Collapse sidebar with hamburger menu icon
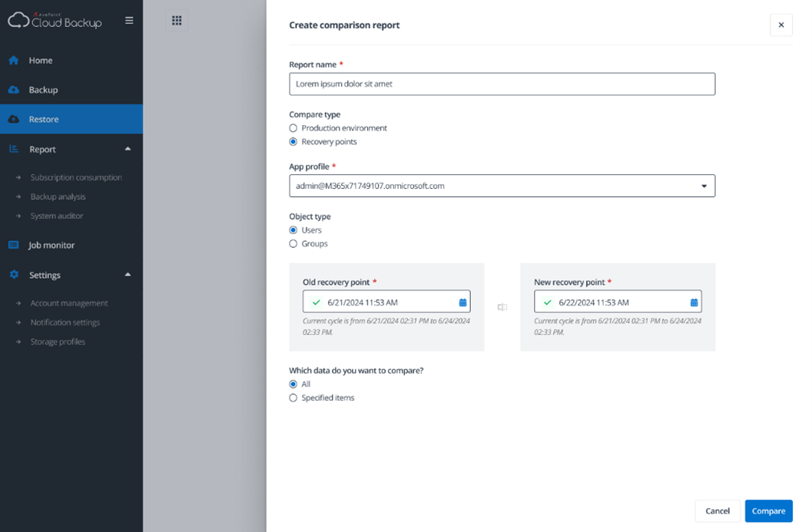 [129, 20]
